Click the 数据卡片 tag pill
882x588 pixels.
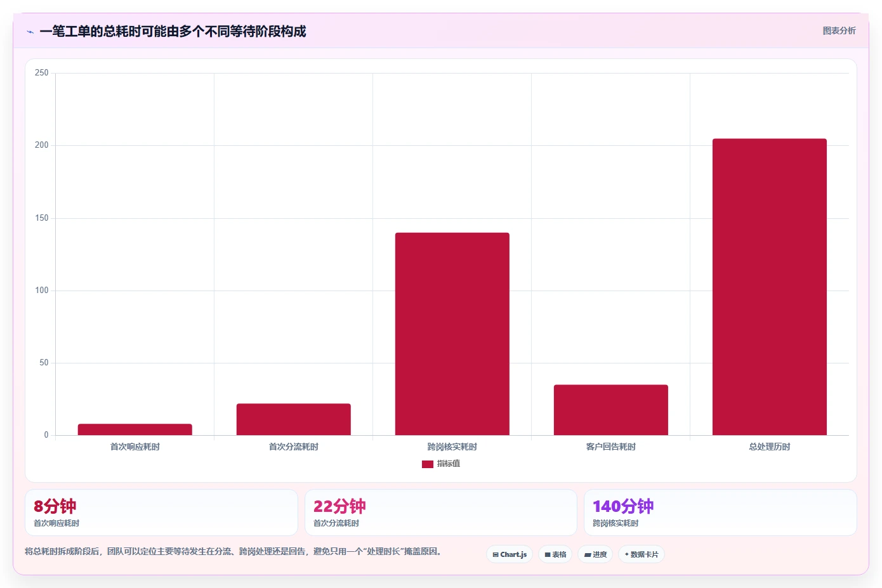pos(642,554)
